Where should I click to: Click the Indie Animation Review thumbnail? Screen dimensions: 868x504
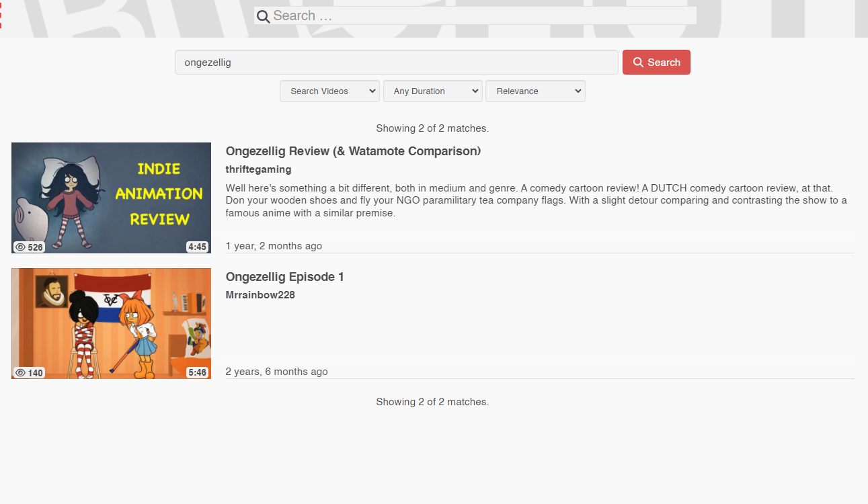[x=111, y=198]
